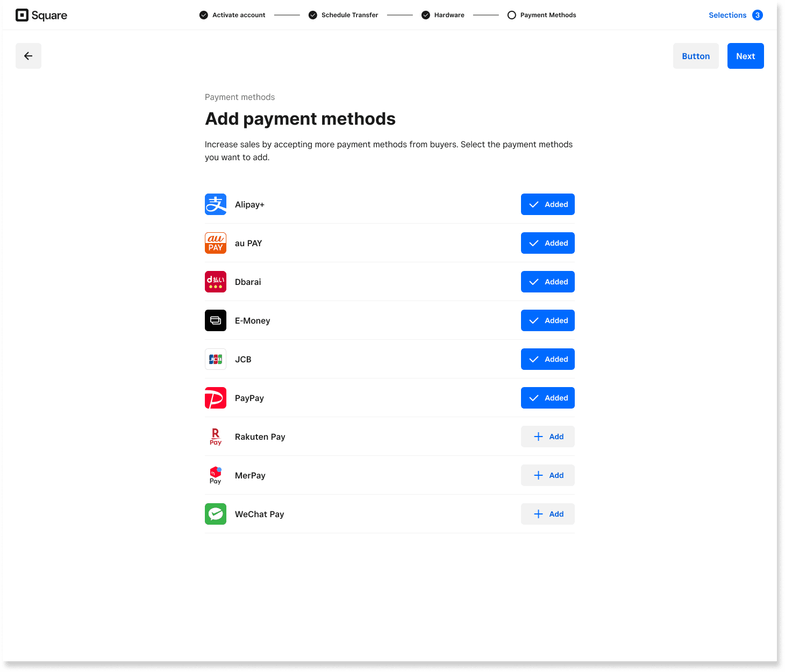The height and width of the screenshot is (672, 785).
Task: Click the Dbarai label
Action: (x=248, y=282)
